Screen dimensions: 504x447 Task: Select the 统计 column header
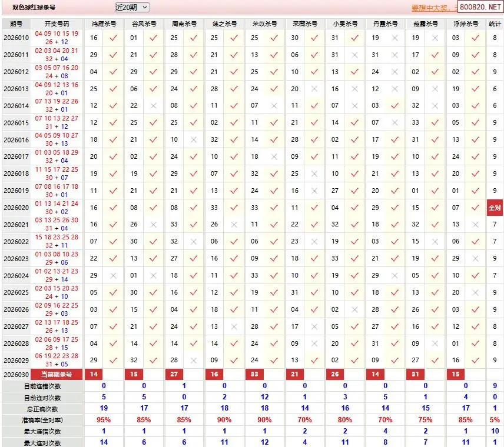(495, 24)
